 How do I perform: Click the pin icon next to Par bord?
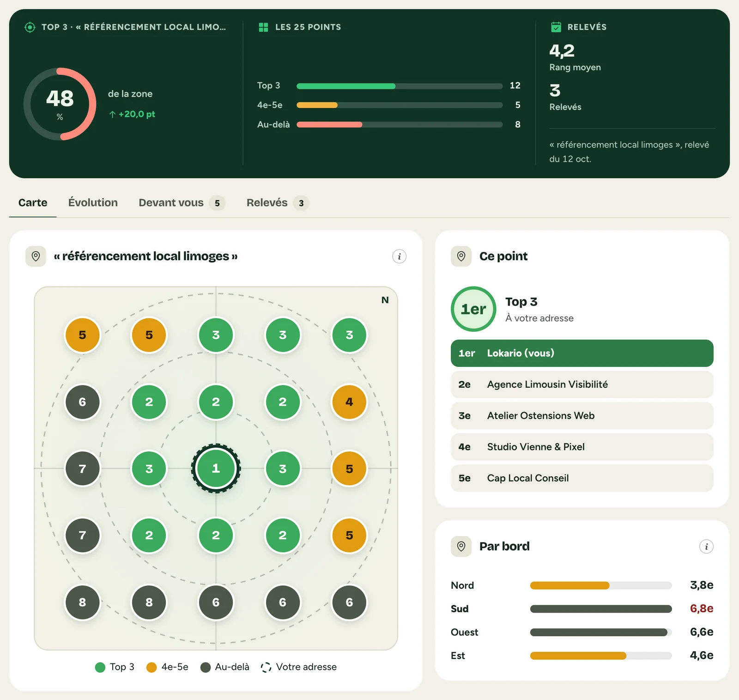click(x=461, y=546)
